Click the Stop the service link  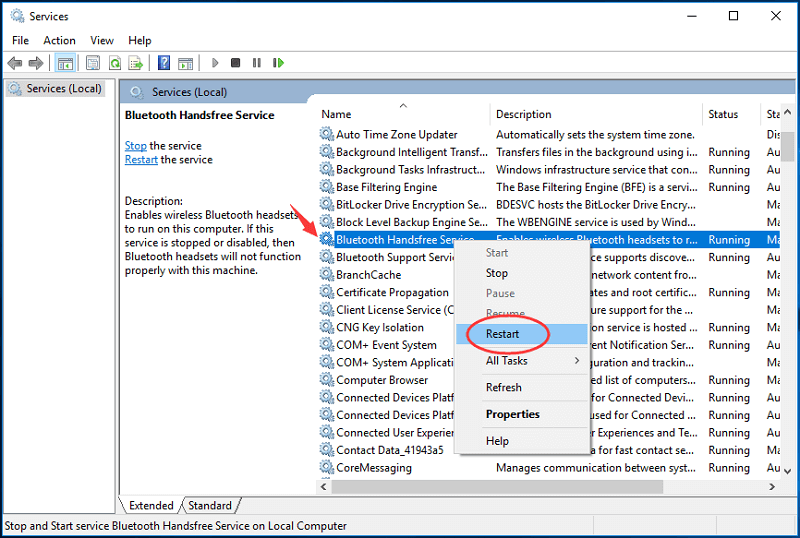point(135,145)
